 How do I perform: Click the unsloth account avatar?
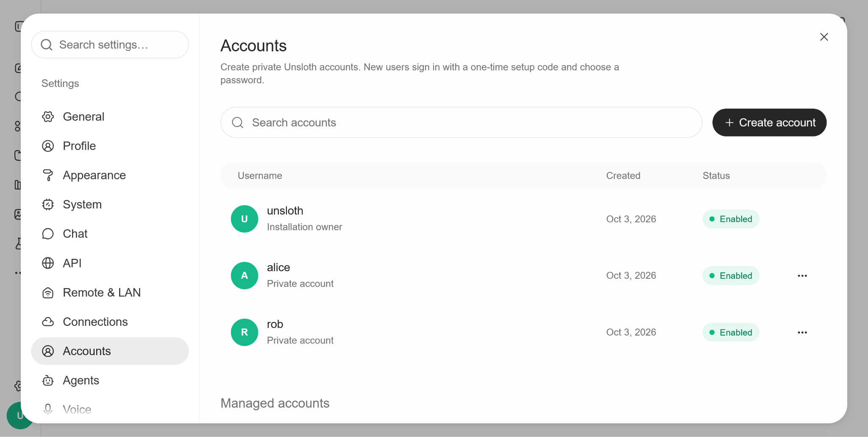(245, 219)
